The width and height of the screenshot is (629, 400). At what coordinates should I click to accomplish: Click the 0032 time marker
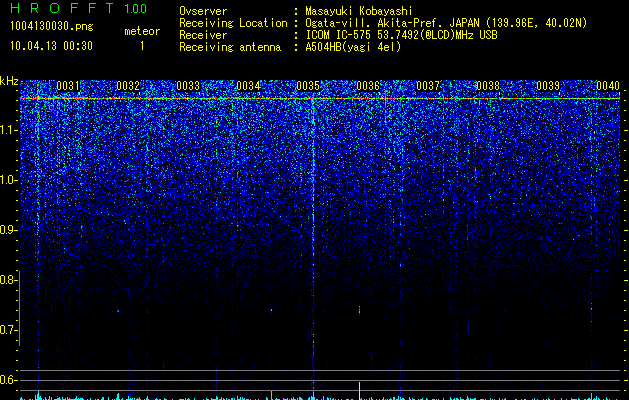[x=128, y=86]
